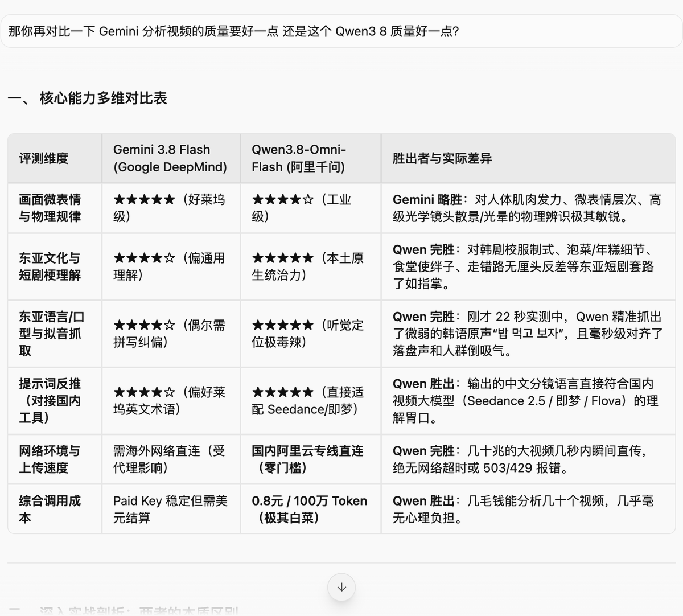The image size is (683, 616).
Task: Click the 0.8元 / 100万 Token cell
Action: tap(310, 509)
